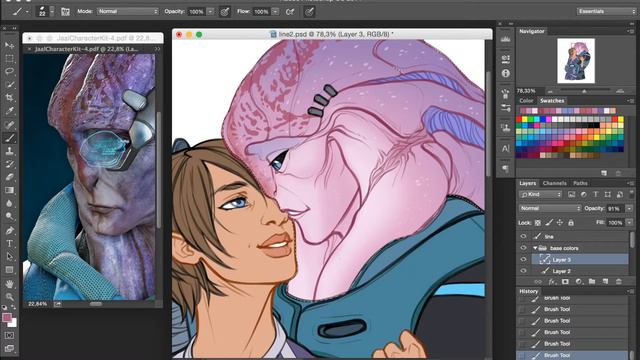Lock transparent pixels
The width and height of the screenshot is (640, 360).
point(538,223)
